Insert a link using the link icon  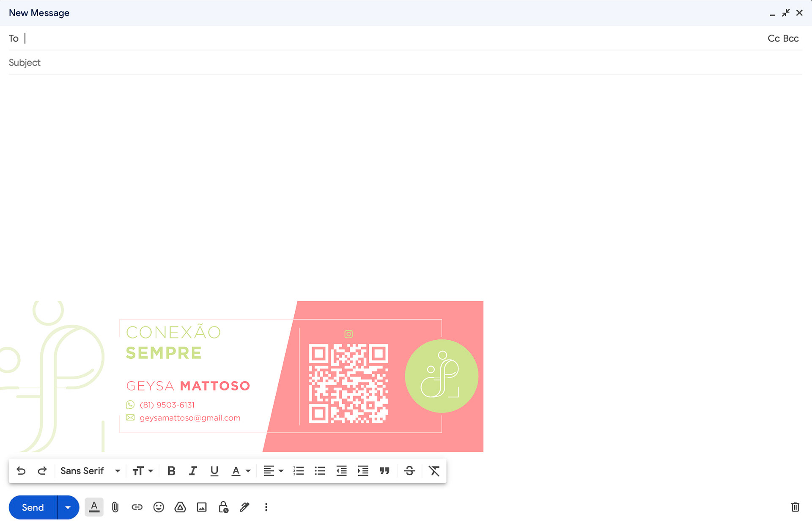pyautogui.click(x=137, y=507)
